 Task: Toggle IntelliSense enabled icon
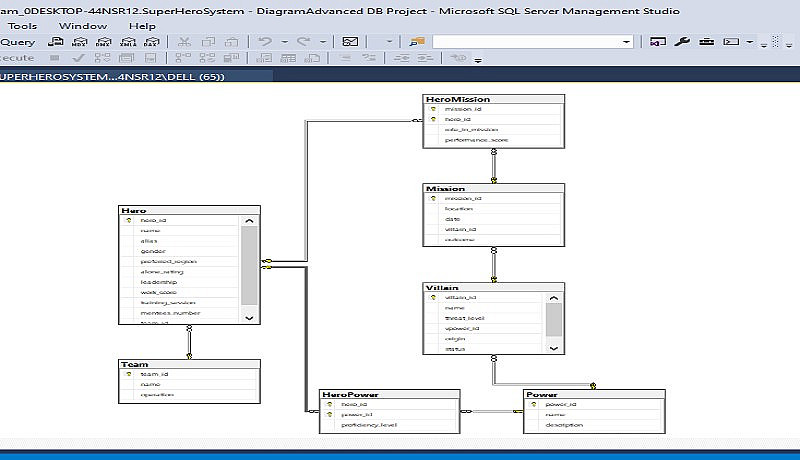pyautogui.click(x=150, y=58)
